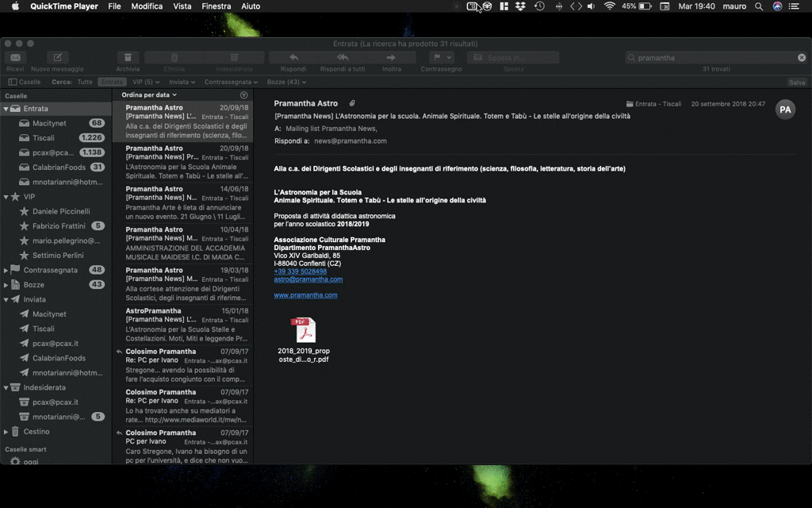
Task: Expand the Bozze mailbox
Action: tap(6, 285)
